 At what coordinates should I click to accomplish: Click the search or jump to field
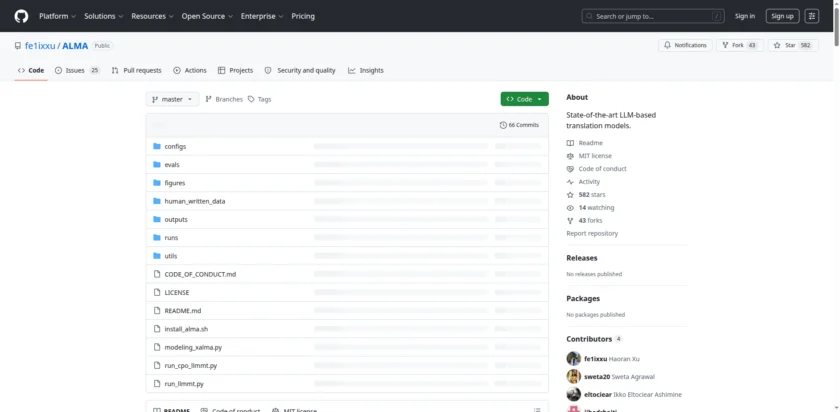click(x=653, y=16)
